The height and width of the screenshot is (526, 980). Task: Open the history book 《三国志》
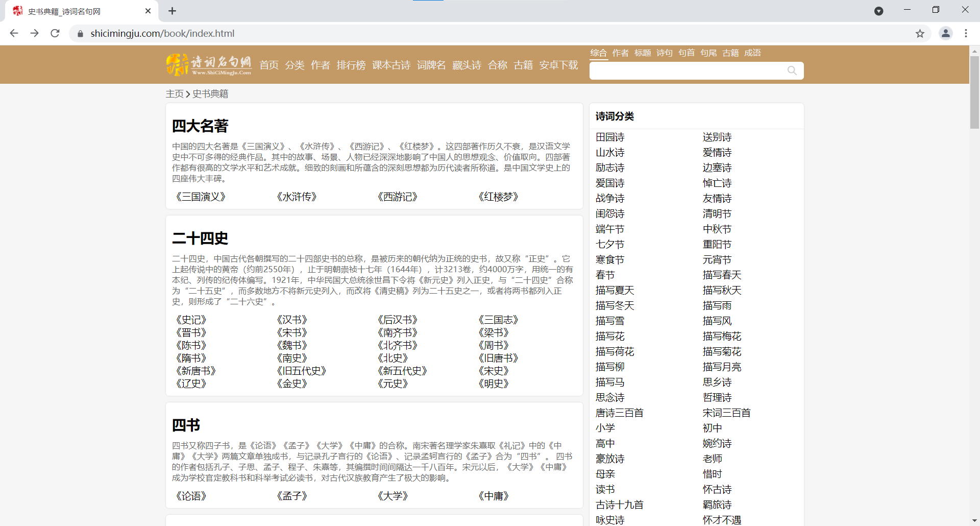[x=498, y=320]
